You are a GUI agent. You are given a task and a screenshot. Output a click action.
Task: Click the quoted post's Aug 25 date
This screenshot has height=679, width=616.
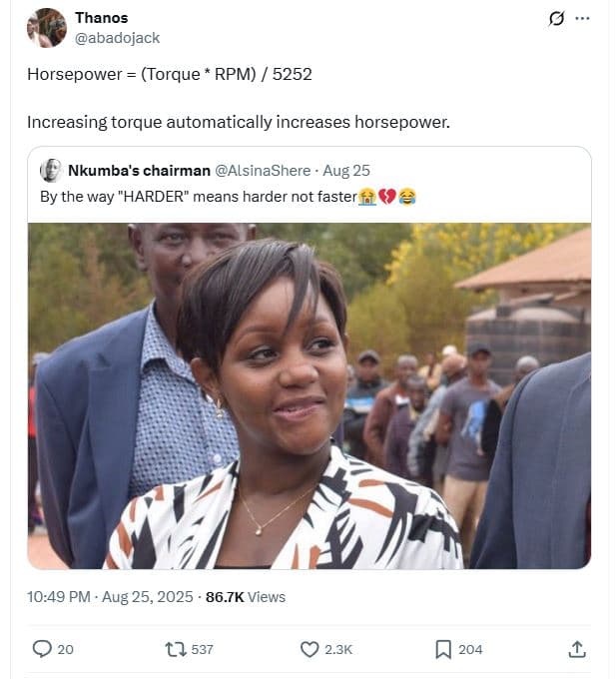346,171
